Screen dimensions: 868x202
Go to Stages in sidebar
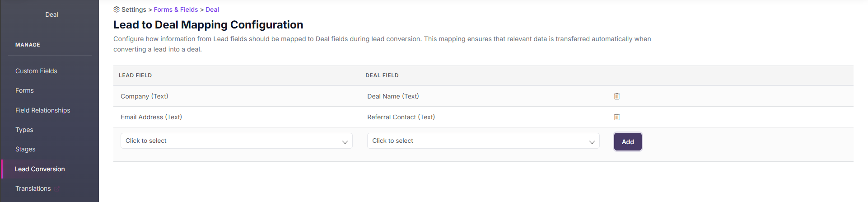pyautogui.click(x=25, y=149)
